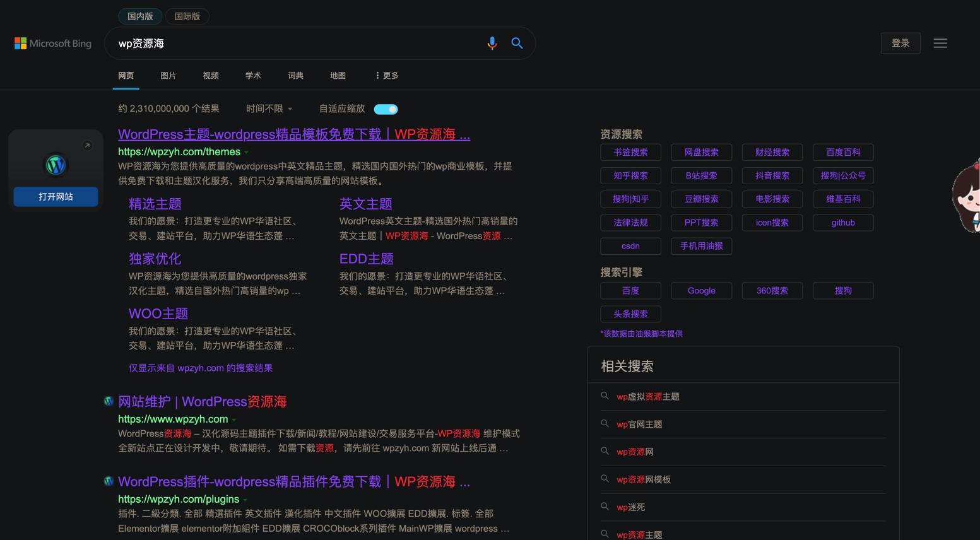Click the magnifying glass search icon
The width and height of the screenshot is (980, 540).
(x=517, y=43)
